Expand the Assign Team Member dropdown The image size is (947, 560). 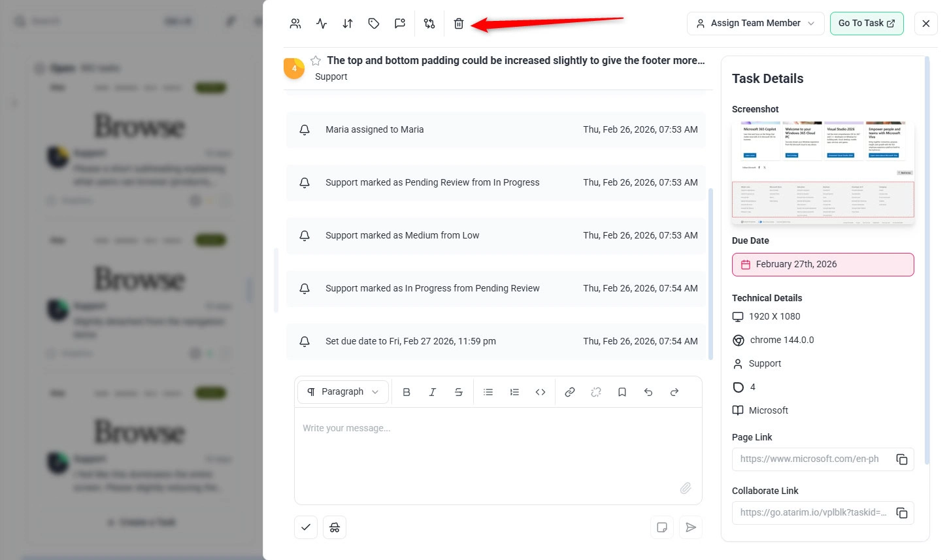coord(756,24)
